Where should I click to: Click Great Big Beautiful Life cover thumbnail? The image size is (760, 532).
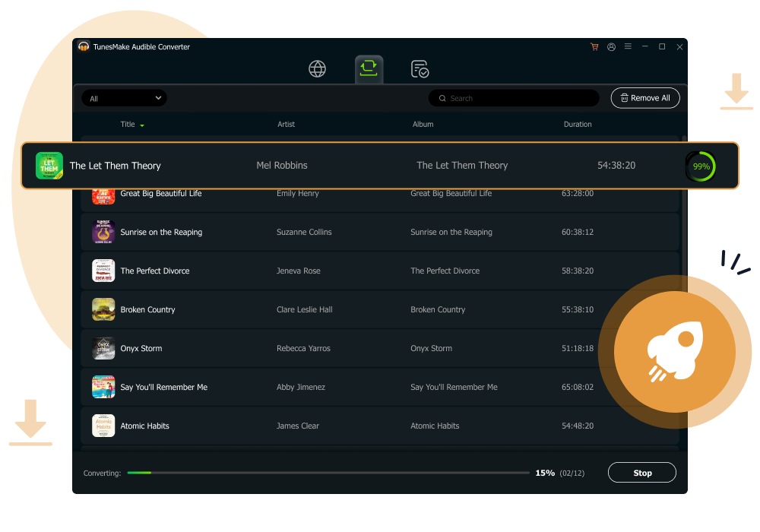(x=103, y=196)
